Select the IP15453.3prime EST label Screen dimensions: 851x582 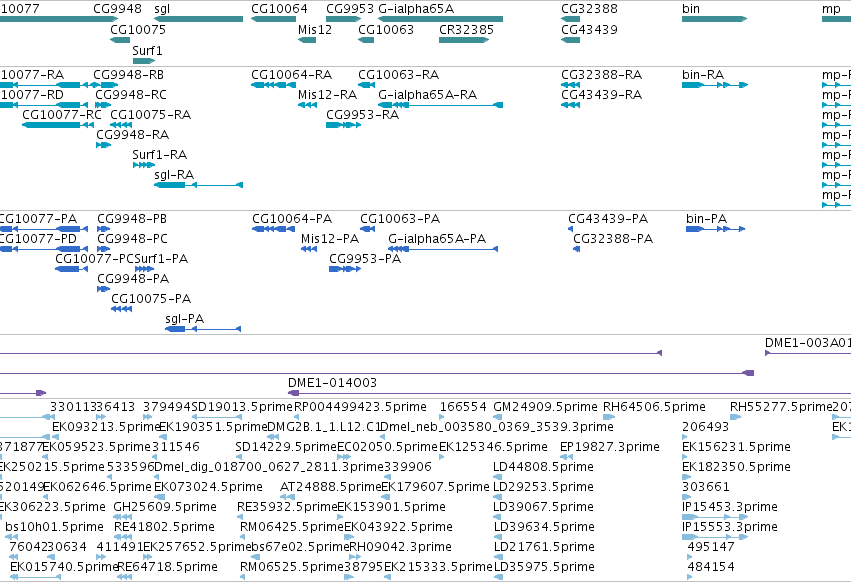(729, 507)
